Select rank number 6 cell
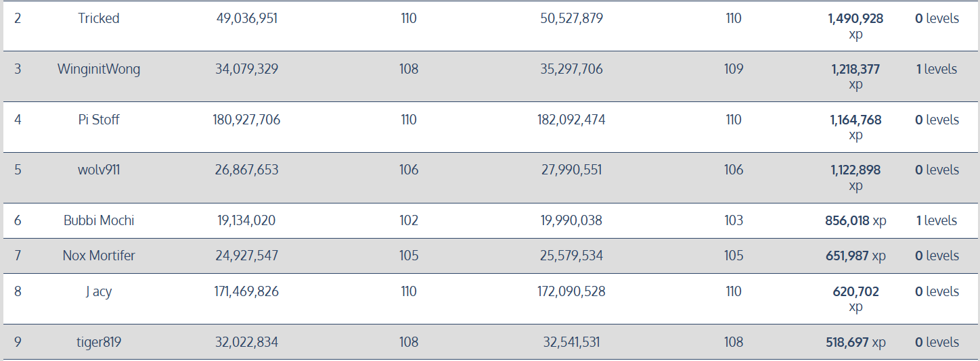The image size is (980, 361). (x=18, y=220)
